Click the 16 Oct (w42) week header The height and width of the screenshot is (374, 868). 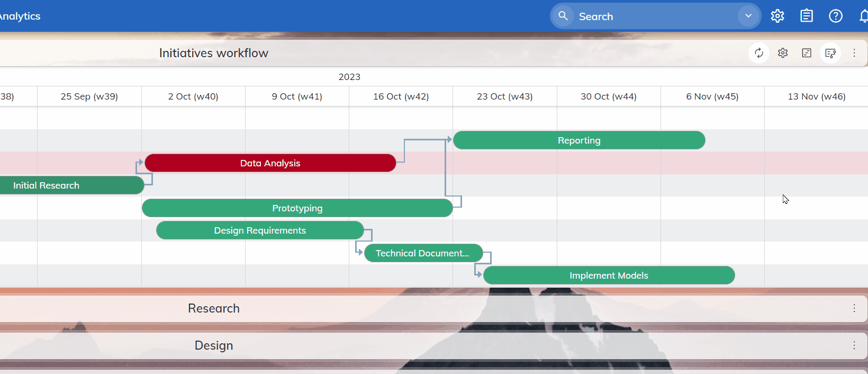[401, 96]
